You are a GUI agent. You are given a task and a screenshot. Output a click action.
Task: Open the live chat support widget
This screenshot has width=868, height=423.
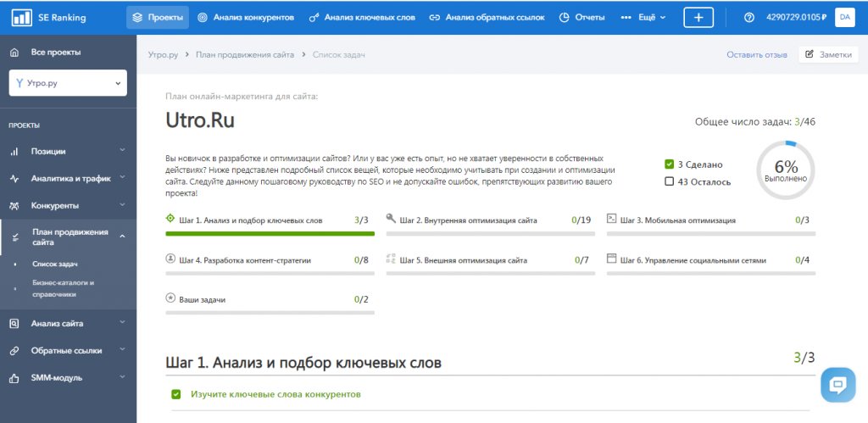pos(837,385)
